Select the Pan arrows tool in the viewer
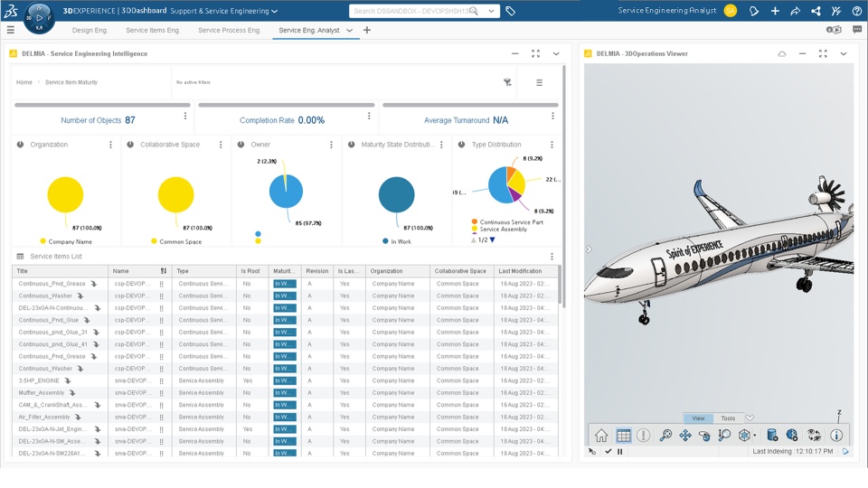 coord(685,436)
